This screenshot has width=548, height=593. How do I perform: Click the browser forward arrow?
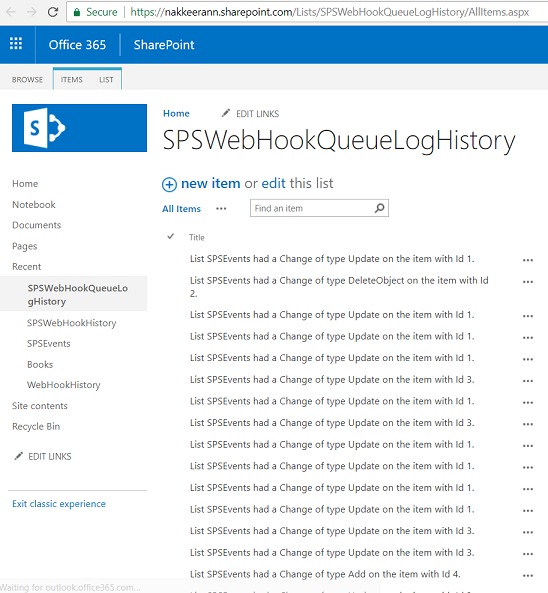[x=32, y=12]
